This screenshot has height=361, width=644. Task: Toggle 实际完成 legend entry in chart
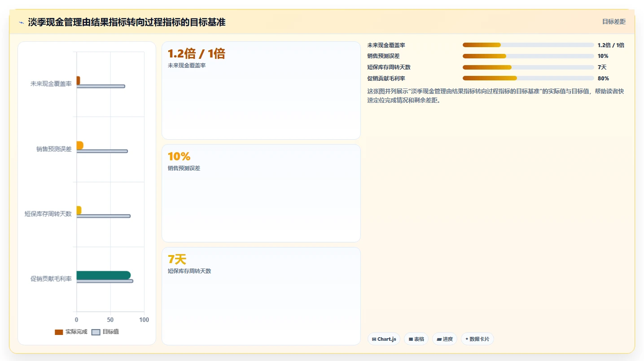71,332
